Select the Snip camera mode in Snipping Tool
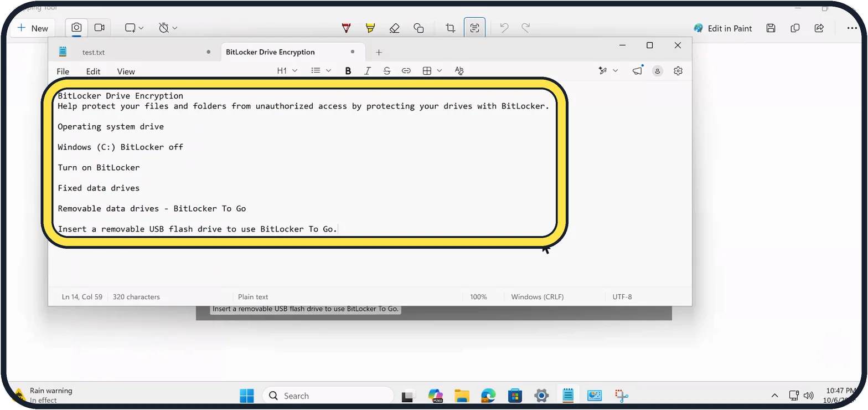This screenshot has height=410, width=868. [76, 28]
